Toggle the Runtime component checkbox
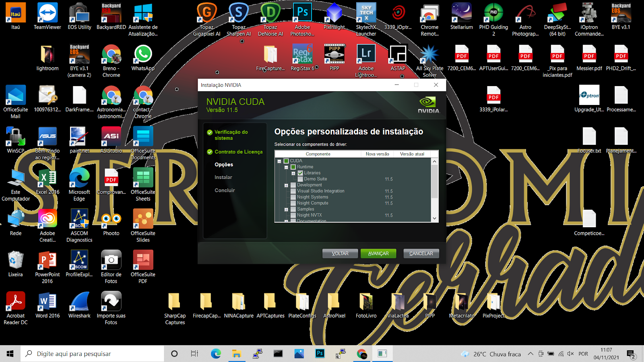This screenshot has height=362, width=644. click(x=293, y=167)
